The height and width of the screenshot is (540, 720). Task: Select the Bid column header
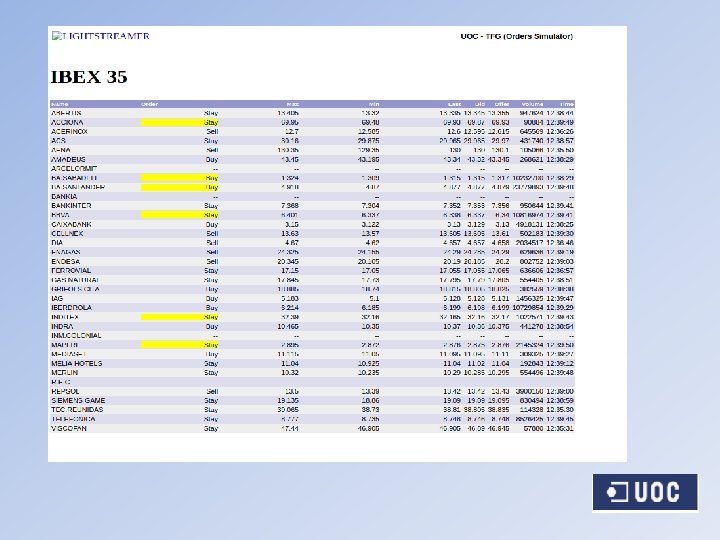480,104
